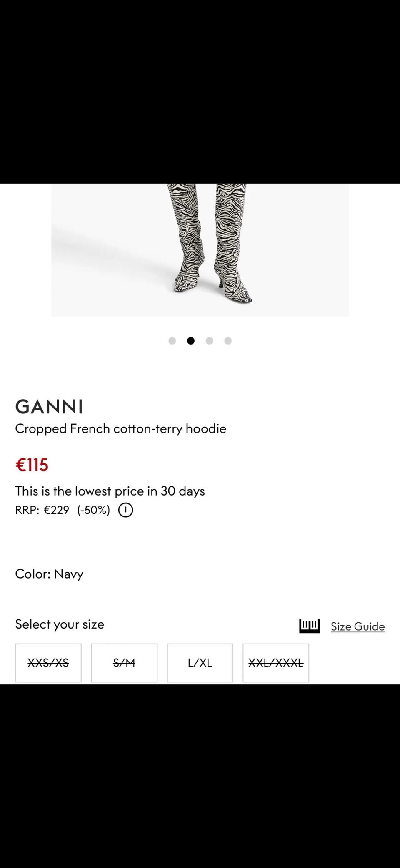400x868 pixels.
Task: Tap the (-50%) discount label
Action: 93,510
